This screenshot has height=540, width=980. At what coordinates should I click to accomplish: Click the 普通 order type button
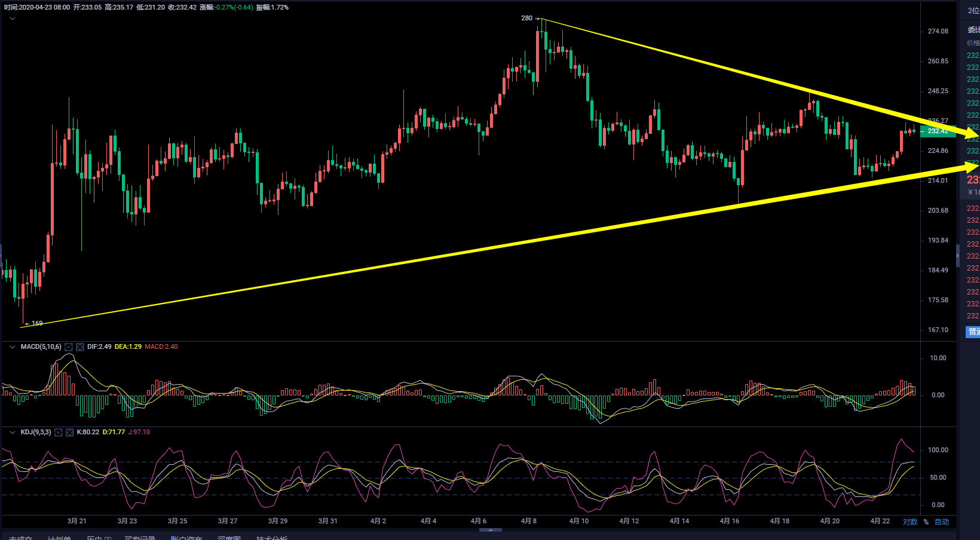click(x=973, y=332)
